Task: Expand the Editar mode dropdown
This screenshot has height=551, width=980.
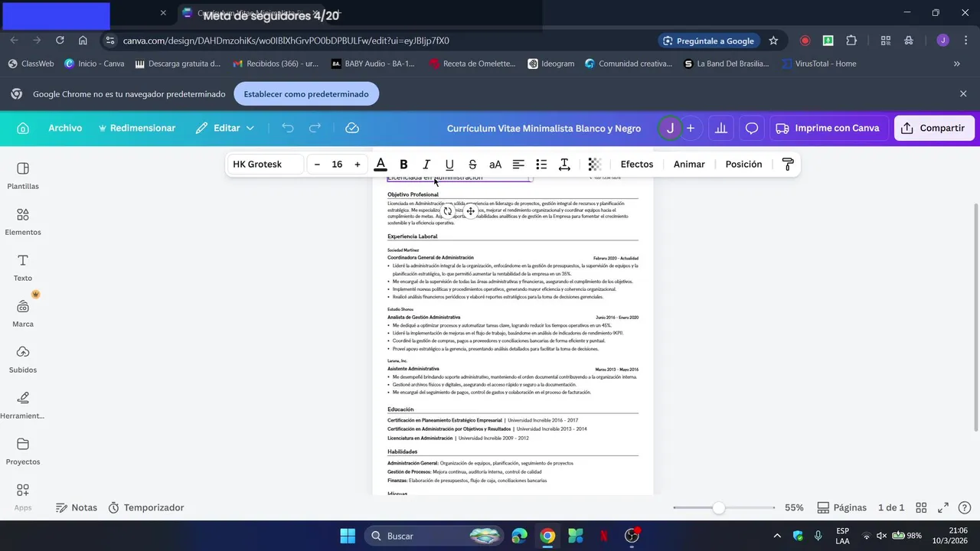Action: (226, 128)
